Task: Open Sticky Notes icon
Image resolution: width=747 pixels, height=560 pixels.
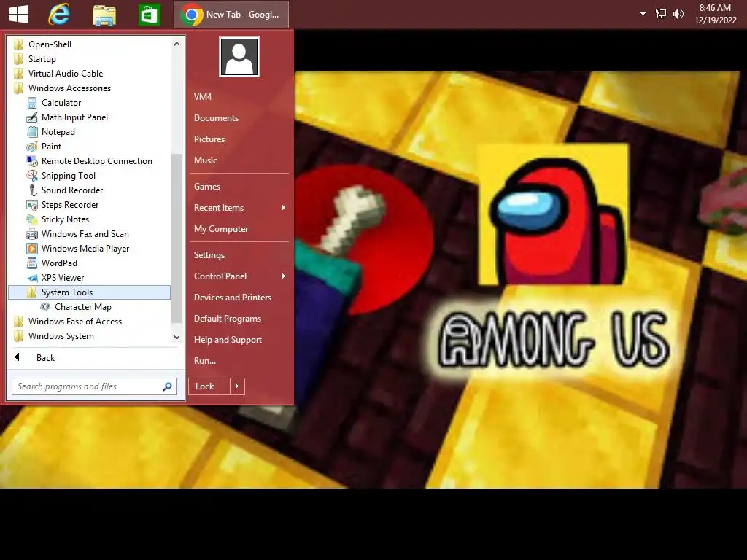Action: 32,219
